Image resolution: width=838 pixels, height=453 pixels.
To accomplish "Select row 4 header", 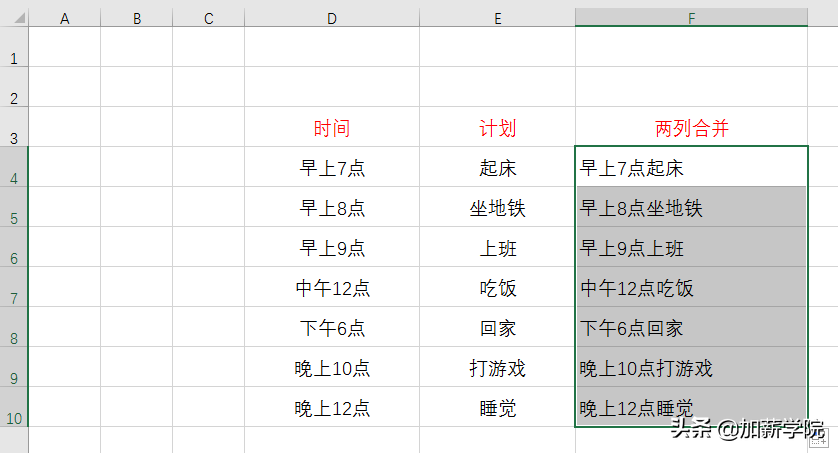I will (14, 167).
